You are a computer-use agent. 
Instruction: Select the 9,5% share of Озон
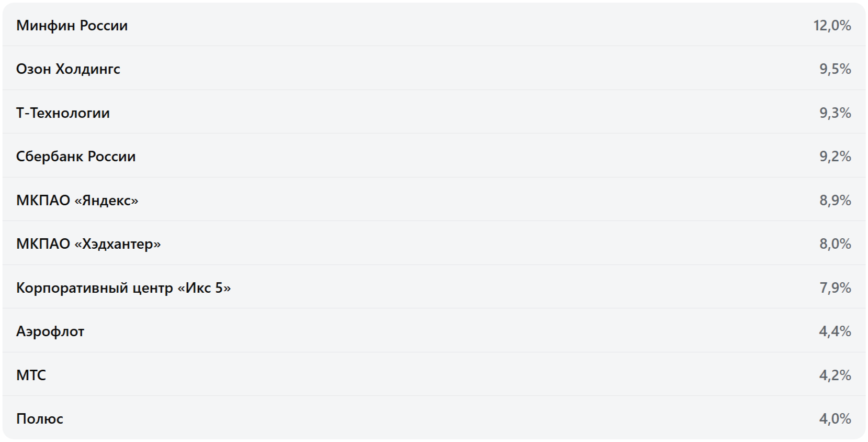pos(835,69)
